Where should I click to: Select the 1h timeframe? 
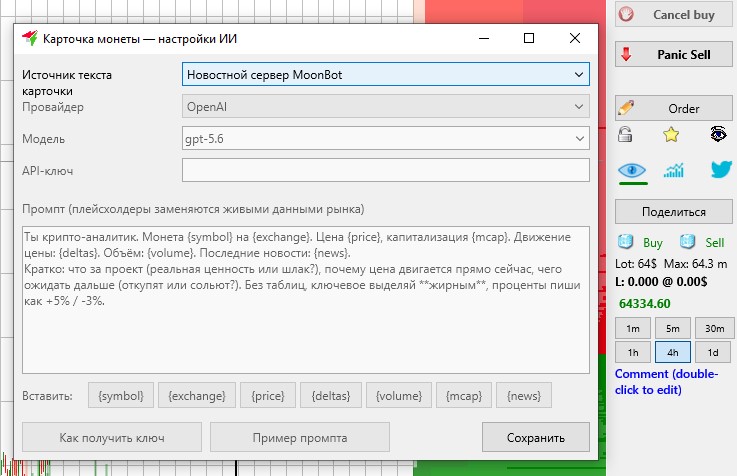(x=633, y=352)
